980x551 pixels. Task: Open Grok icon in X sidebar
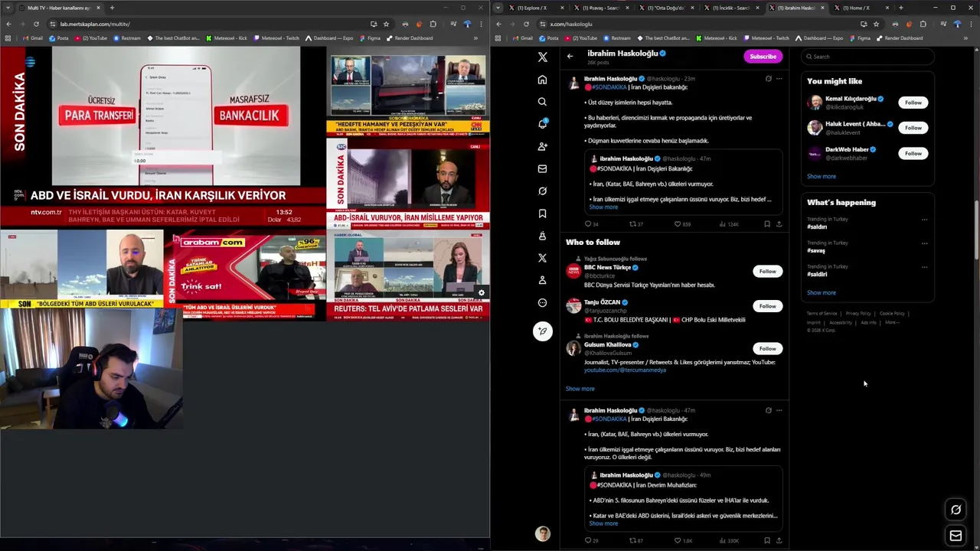(x=542, y=191)
